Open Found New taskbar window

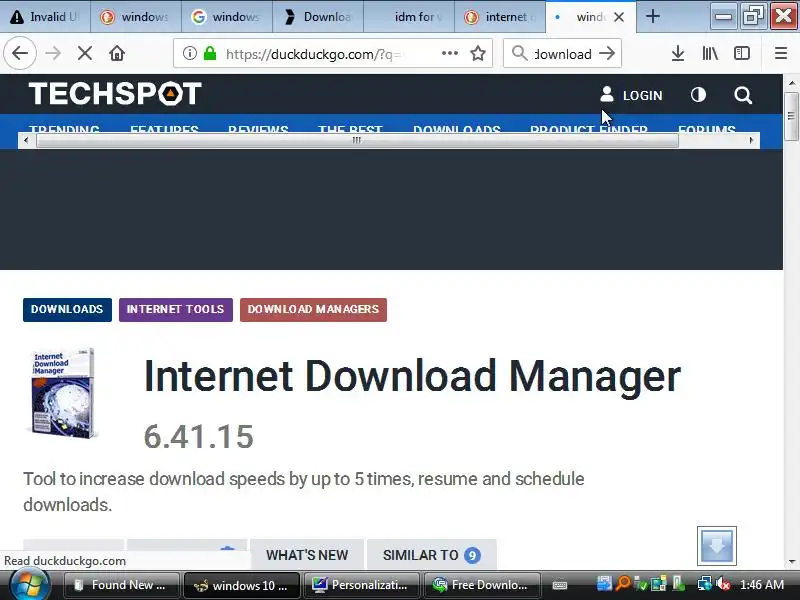tap(122, 585)
